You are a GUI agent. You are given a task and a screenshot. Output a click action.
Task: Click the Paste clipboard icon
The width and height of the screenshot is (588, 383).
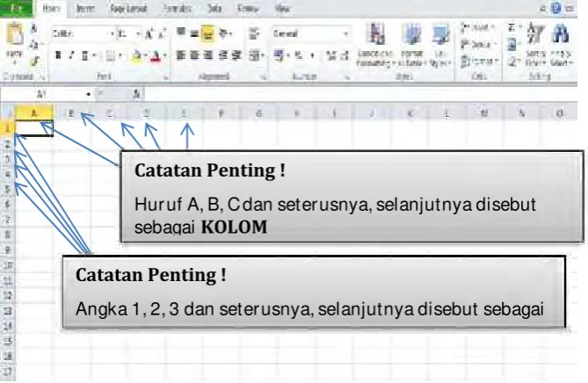pyautogui.click(x=15, y=35)
